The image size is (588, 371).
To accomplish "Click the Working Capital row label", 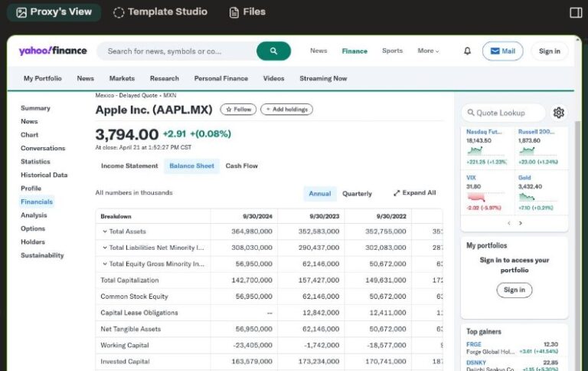I will pos(125,345).
